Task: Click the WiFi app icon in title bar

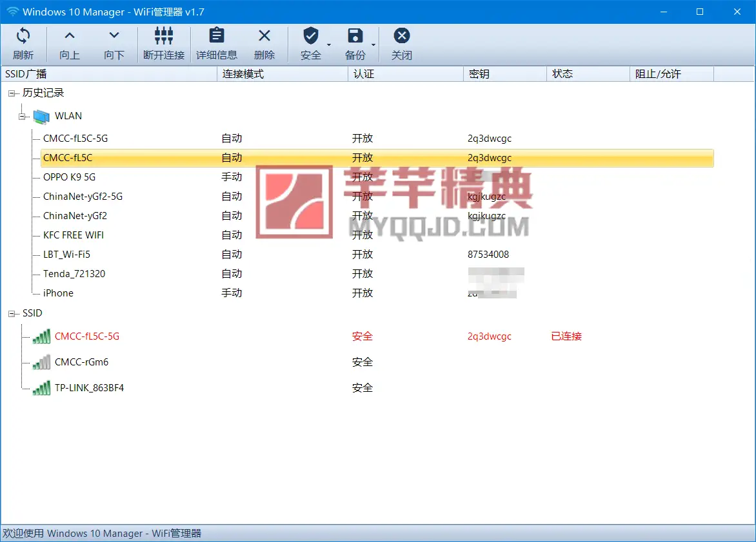Action: click(x=12, y=12)
